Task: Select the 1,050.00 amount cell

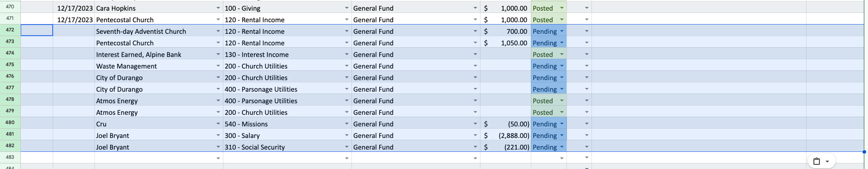Action: [505, 43]
